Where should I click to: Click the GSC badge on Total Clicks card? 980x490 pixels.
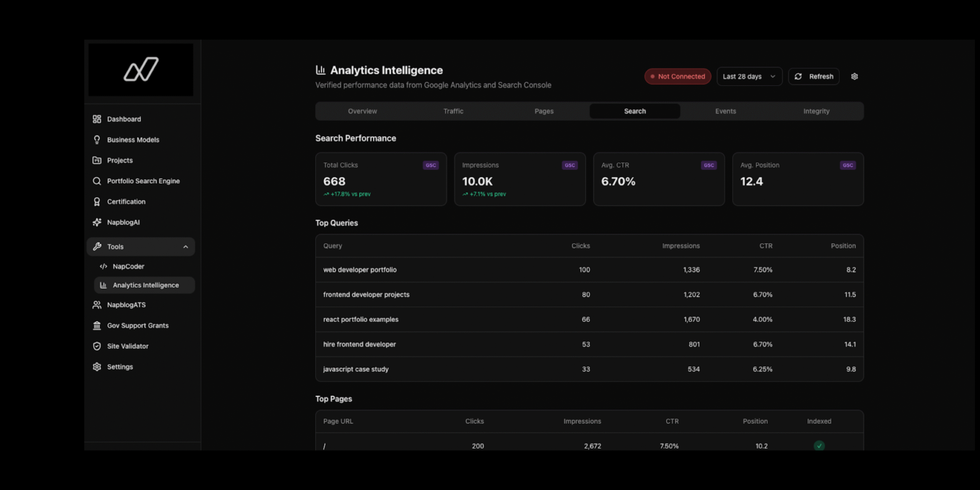(430, 165)
